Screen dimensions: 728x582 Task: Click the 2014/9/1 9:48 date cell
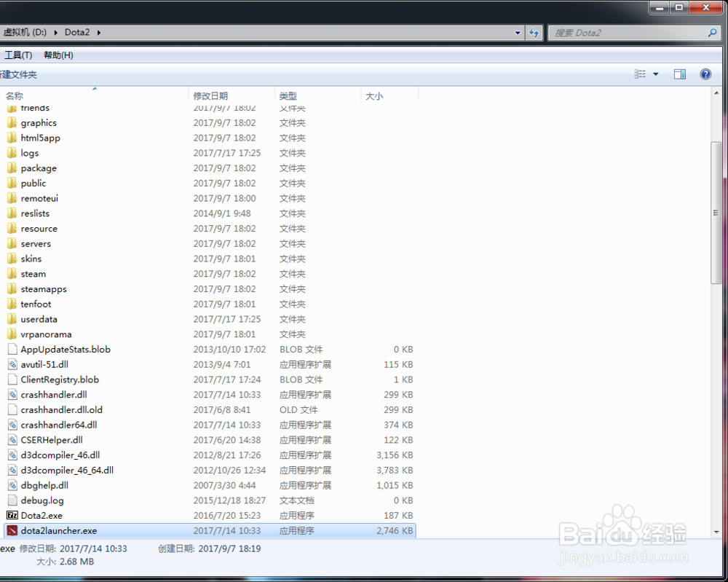[x=222, y=213]
